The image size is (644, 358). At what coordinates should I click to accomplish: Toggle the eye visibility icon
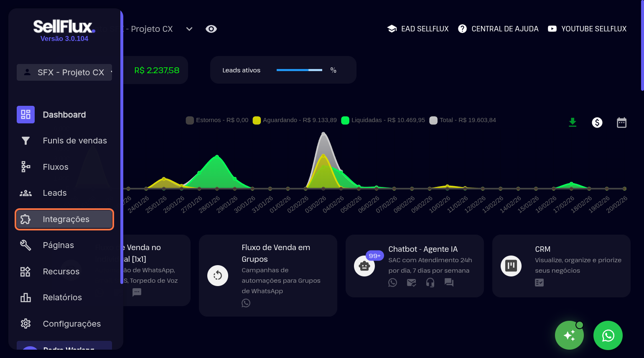[211, 29]
